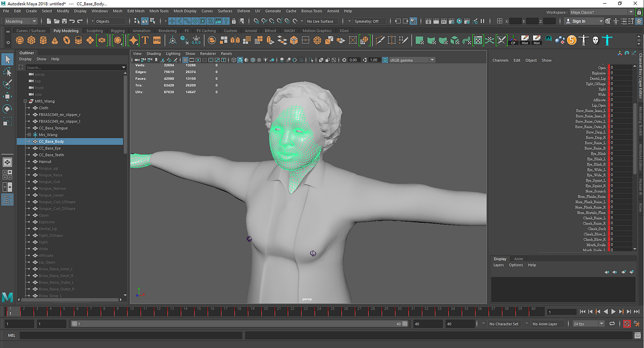Toggle the lock selection icon

coord(234,22)
